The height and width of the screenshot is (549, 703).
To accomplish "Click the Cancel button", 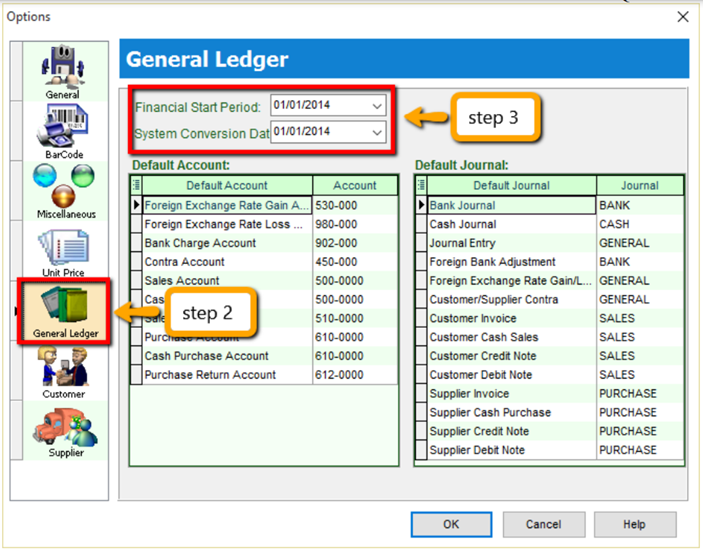I will coord(543,524).
